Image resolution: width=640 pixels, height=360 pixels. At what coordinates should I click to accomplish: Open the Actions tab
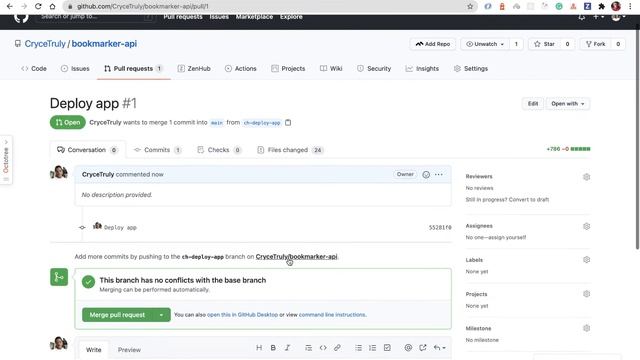click(x=240, y=69)
